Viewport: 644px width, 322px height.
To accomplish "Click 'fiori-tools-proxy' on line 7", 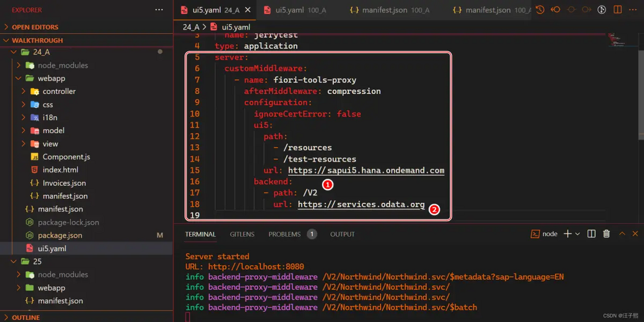I will pyautogui.click(x=314, y=80).
